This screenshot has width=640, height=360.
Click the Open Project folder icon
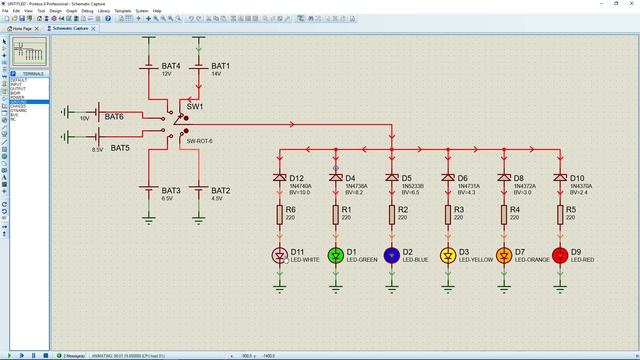14,19
